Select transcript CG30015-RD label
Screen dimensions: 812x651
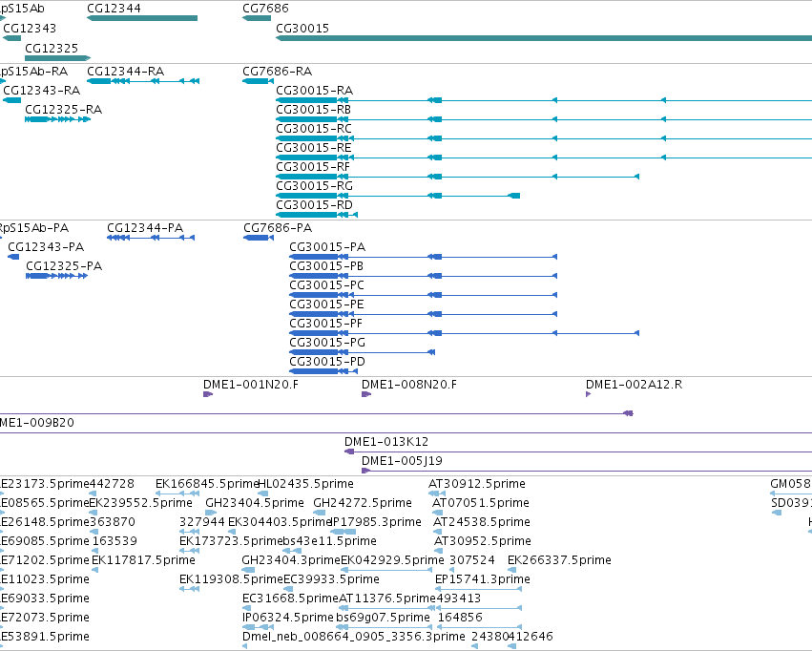(x=314, y=205)
